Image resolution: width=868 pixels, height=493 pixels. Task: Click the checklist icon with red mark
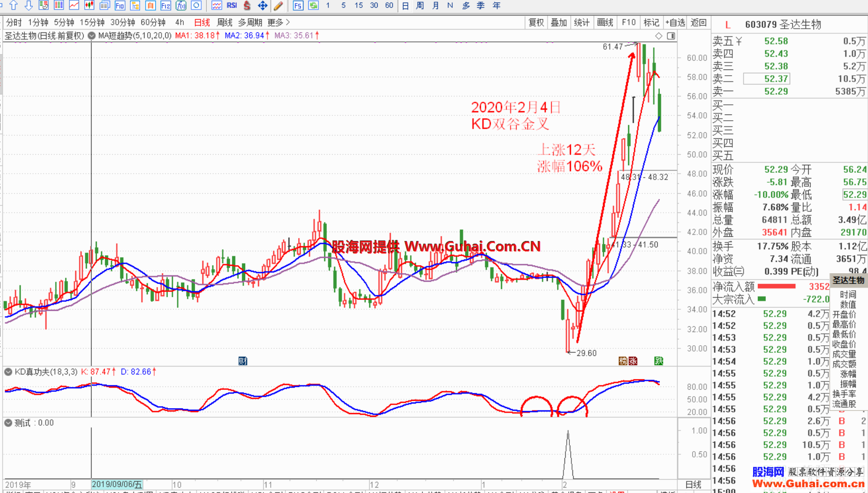[43, 5]
